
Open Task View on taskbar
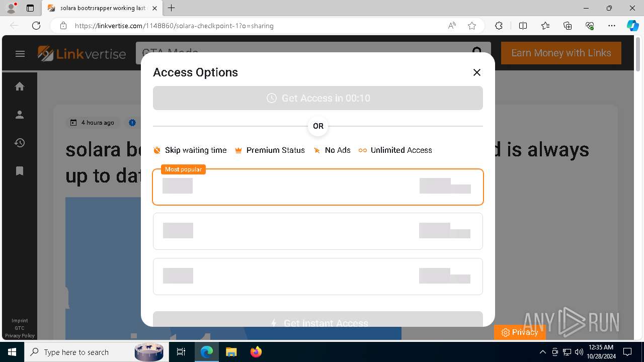pos(181,352)
